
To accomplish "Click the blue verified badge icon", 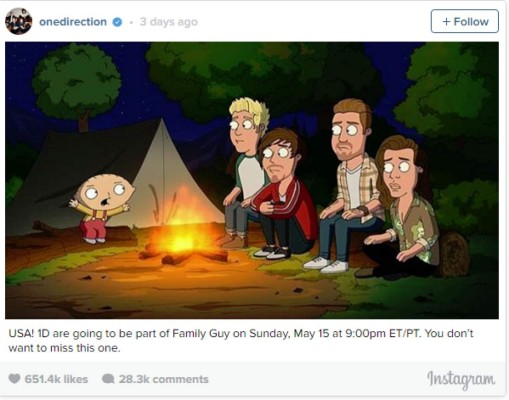I will tap(117, 22).
